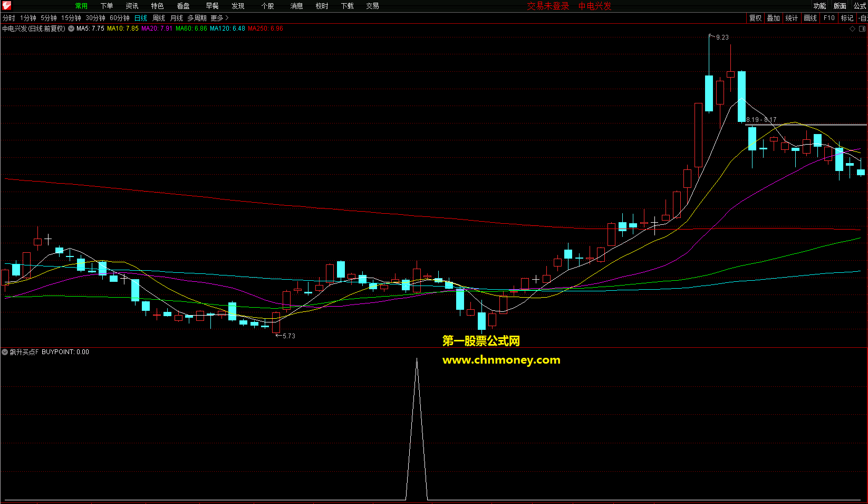Image resolution: width=868 pixels, height=504 pixels.
Task: Click the 复权 button
Action: [x=755, y=18]
